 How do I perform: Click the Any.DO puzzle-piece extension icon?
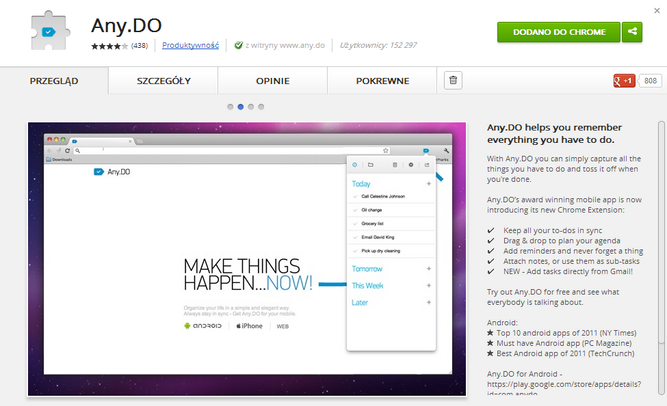(x=50, y=31)
